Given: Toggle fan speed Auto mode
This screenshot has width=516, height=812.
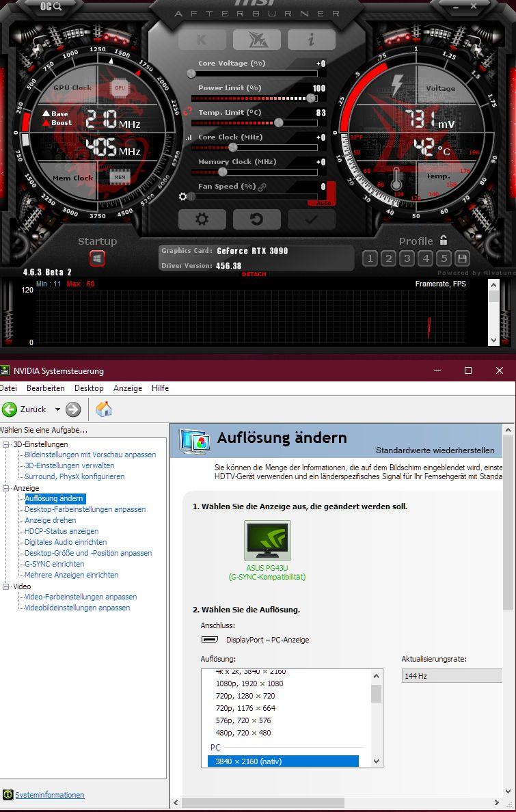Looking at the screenshot, I should click(325, 203).
